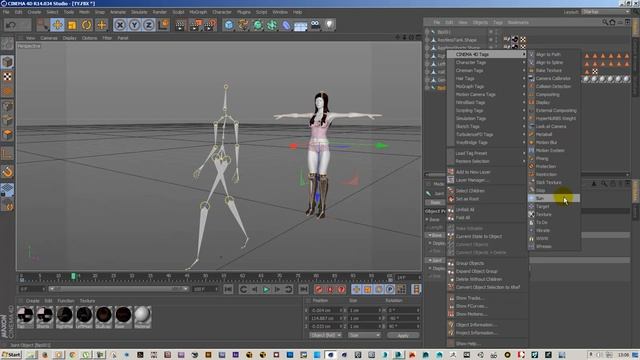Select Model mode cube in left sidebar

[x=7, y=62]
